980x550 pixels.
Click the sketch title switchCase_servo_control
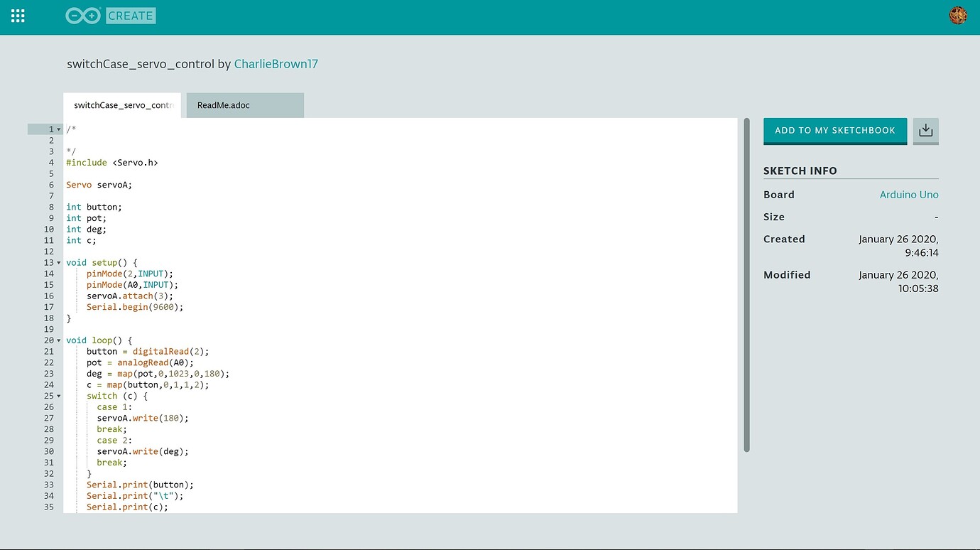click(x=137, y=63)
